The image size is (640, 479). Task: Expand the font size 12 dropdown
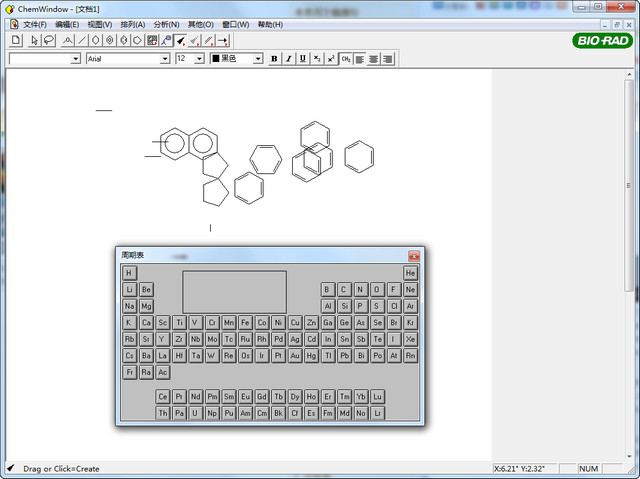point(199,59)
